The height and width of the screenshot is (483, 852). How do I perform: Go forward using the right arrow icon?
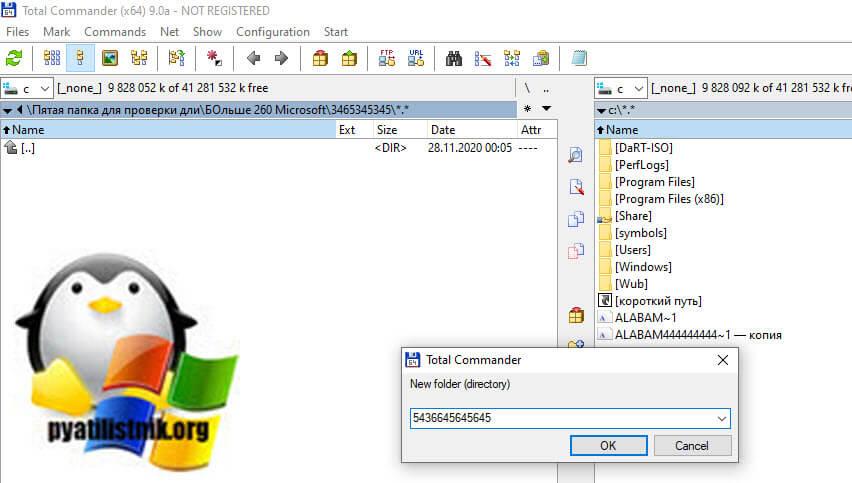point(281,58)
